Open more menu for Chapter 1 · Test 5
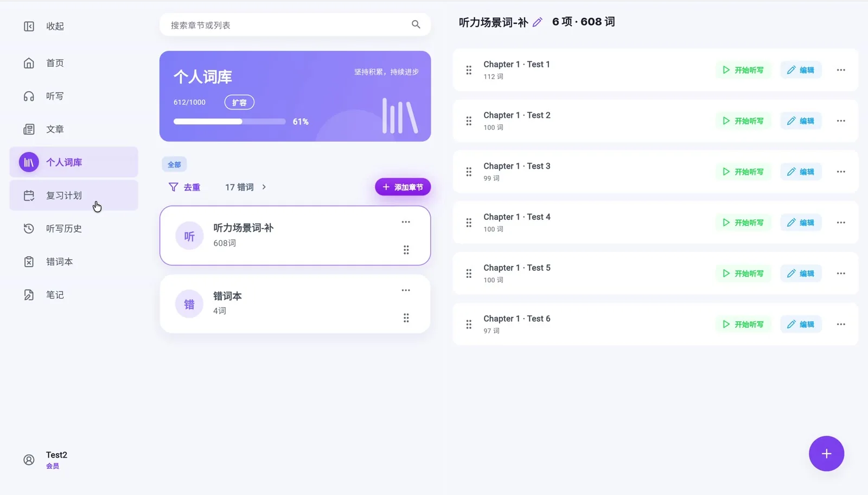The width and height of the screenshot is (868, 495). coord(841,274)
